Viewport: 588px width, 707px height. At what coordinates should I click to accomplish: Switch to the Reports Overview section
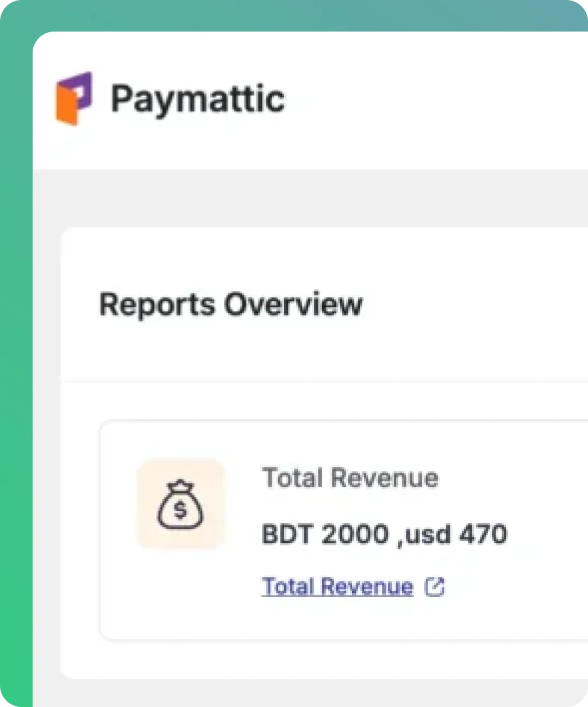[231, 305]
